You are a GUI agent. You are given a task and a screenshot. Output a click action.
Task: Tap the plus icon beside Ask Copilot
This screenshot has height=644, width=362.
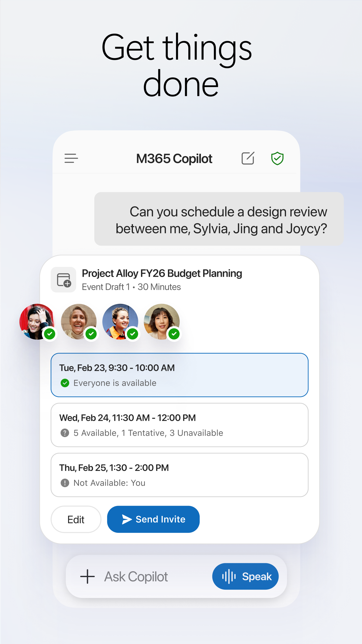point(87,576)
